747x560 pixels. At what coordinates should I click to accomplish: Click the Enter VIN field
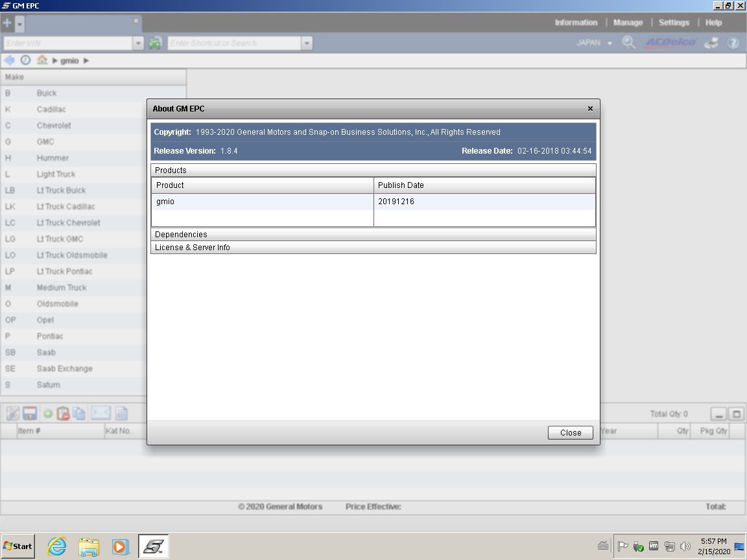click(67, 43)
